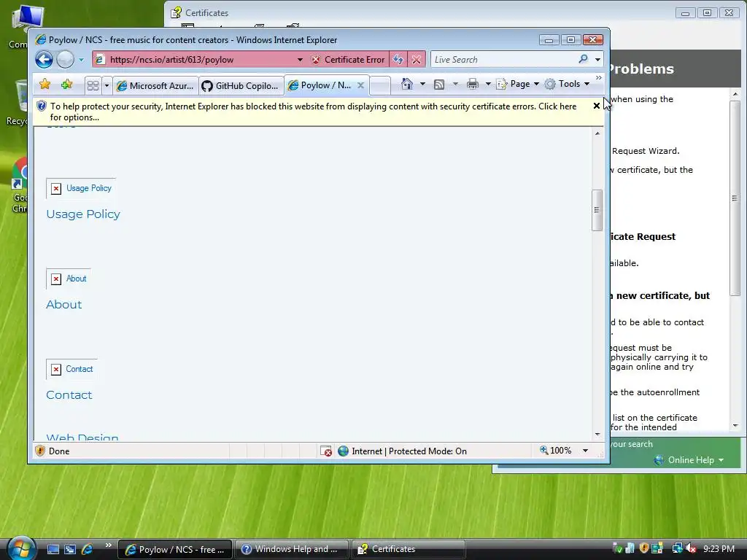This screenshot has width=747, height=560.
Task: Open the Quick Tabs grid view
Action: click(x=93, y=86)
